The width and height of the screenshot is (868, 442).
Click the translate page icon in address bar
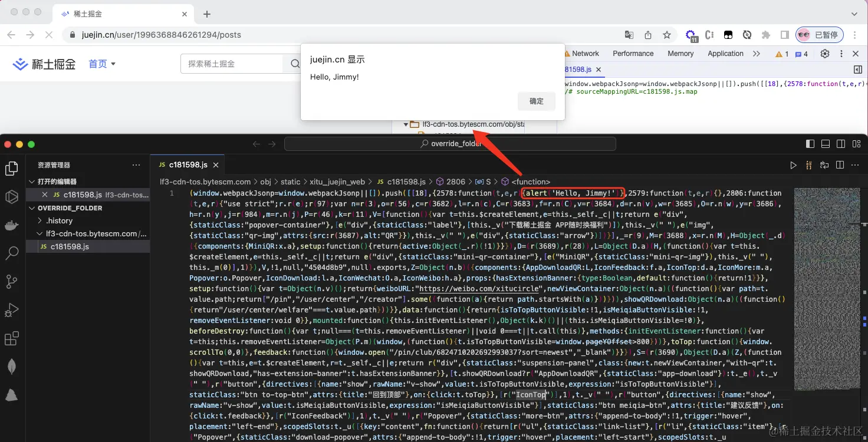(629, 35)
